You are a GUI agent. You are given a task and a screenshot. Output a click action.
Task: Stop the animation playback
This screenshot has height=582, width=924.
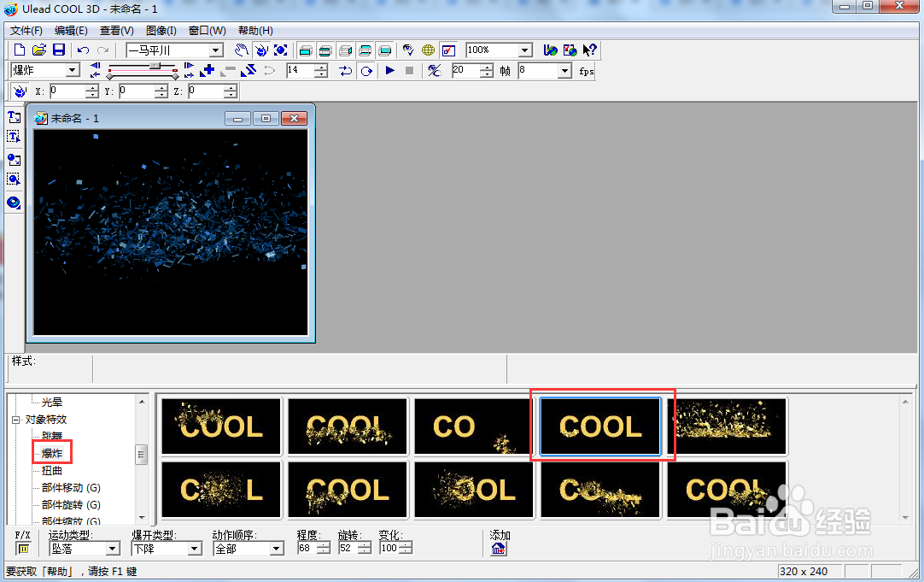click(410, 71)
